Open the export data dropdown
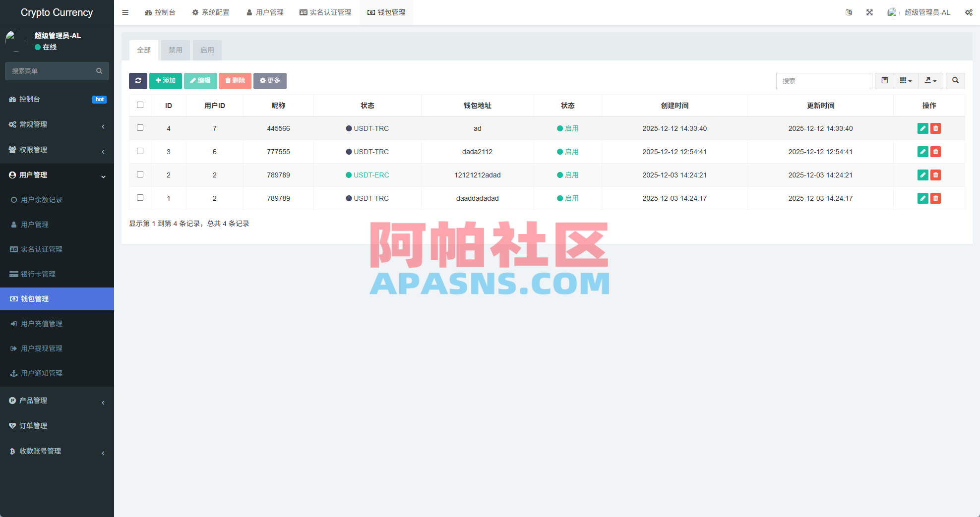The image size is (980, 517). [x=930, y=81]
